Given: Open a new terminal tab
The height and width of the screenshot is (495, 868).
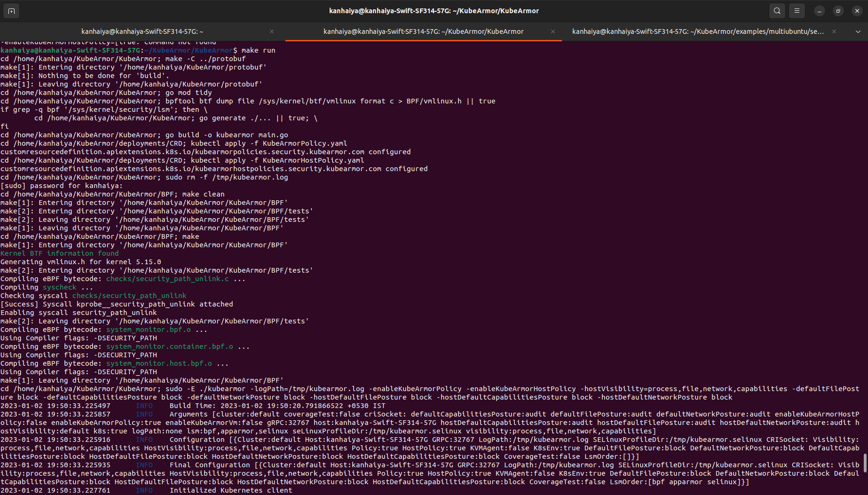Looking at the screenshot, I should (11, 10).
